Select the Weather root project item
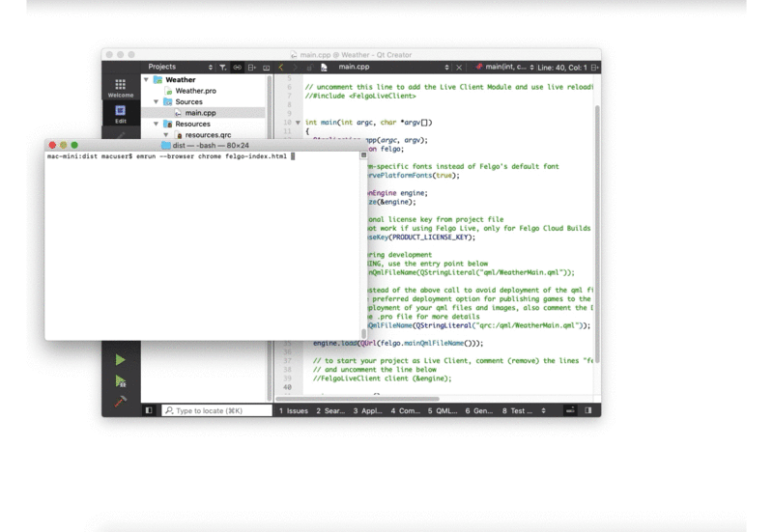This screenshot has height=532, width=773. click(x=181, y=79)
